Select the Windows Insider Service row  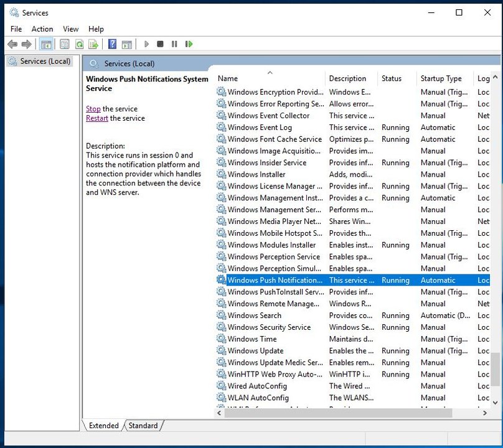[x=352, y=162]
